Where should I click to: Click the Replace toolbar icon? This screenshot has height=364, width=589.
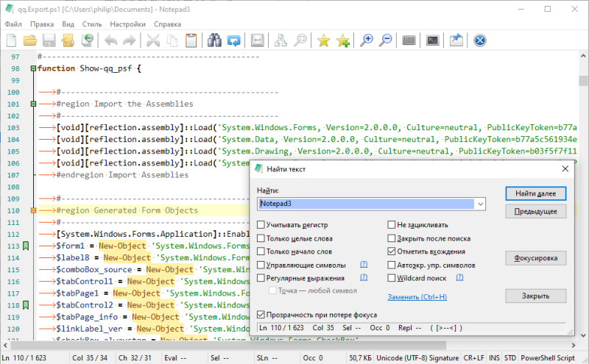tap(233, 41)
